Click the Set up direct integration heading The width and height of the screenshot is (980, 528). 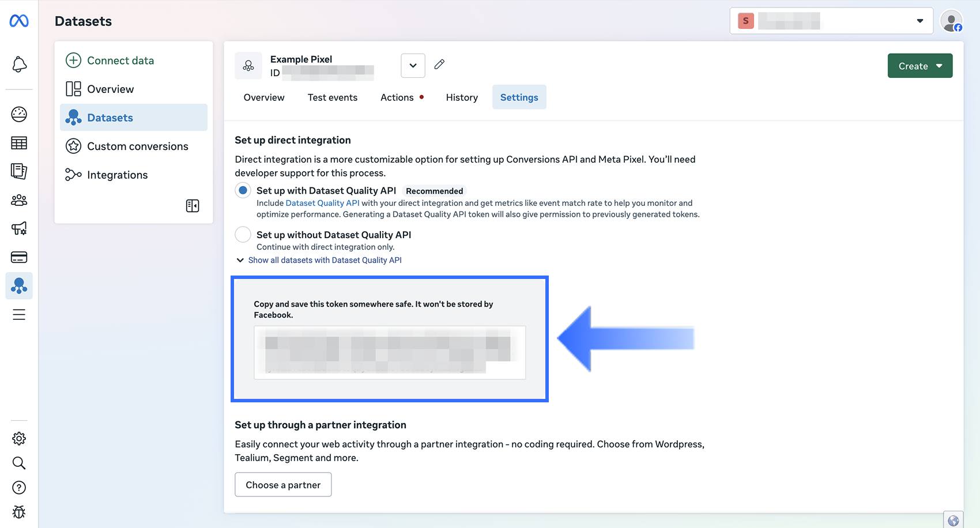(x=293, y=140)
